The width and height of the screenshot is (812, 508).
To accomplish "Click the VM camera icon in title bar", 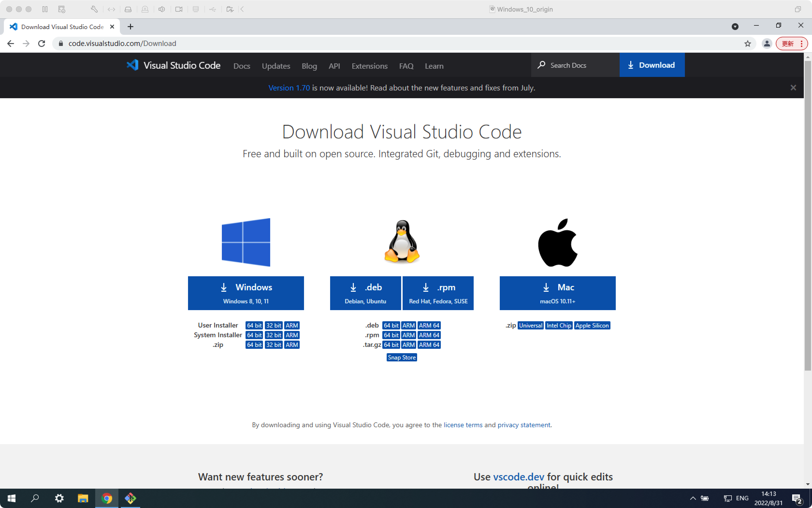I will click(x=179, y=9).
